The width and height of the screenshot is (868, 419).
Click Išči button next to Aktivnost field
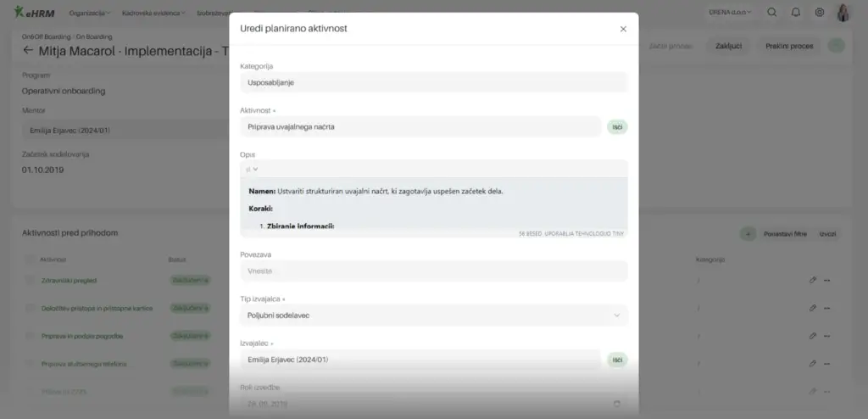point(617,127)
